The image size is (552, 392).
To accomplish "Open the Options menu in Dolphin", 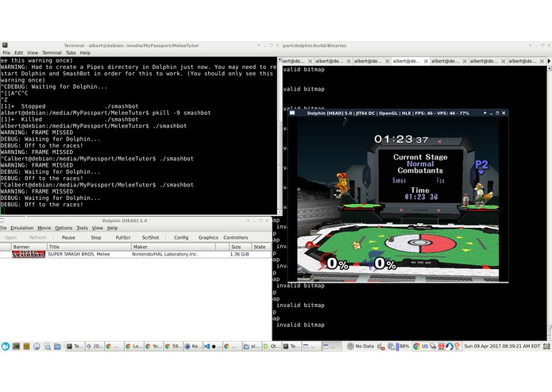I will (64, 229).
